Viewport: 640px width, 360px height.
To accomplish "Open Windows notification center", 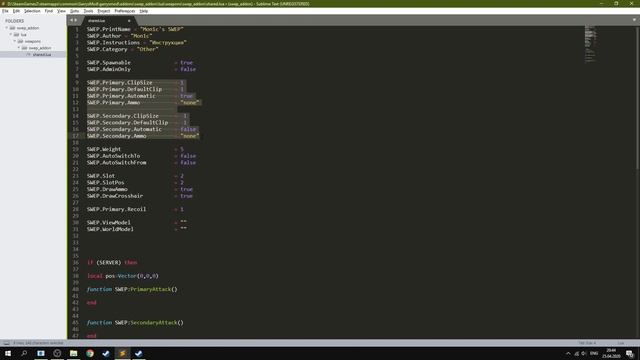I will tap(629, 353).
